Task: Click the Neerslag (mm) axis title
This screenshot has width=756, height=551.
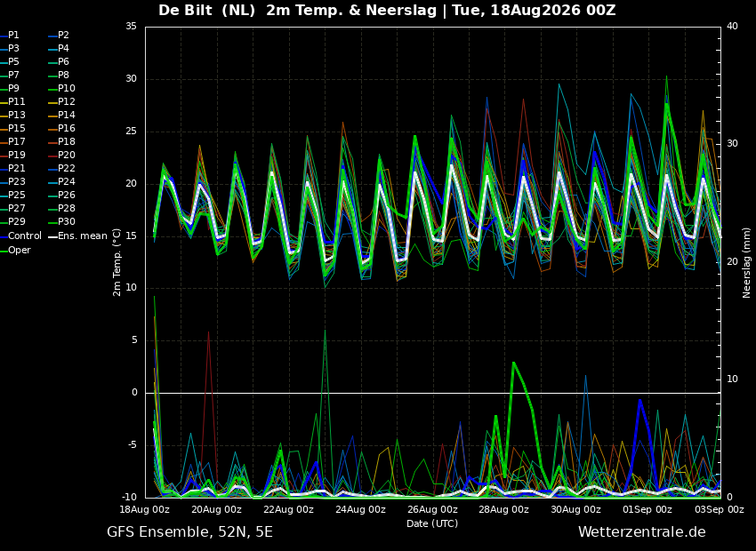Action: click(x=747, y=262)
